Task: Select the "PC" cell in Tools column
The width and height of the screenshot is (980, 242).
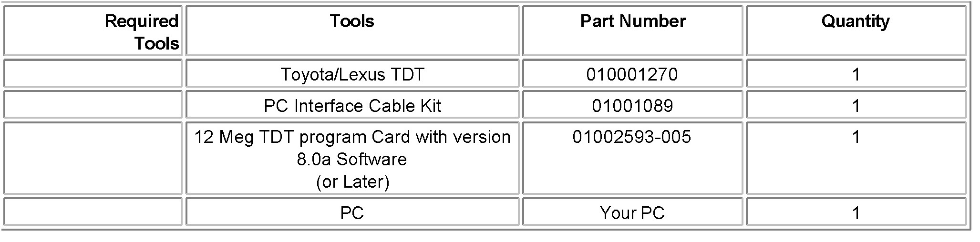Action: [x=352, y=212]
